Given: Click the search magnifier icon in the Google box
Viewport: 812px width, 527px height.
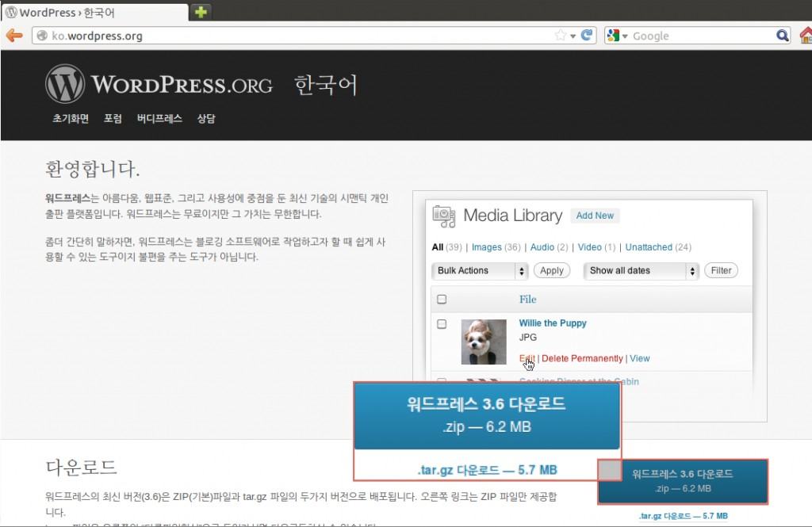Looking at the screenshot, I should tap(782, 36).
